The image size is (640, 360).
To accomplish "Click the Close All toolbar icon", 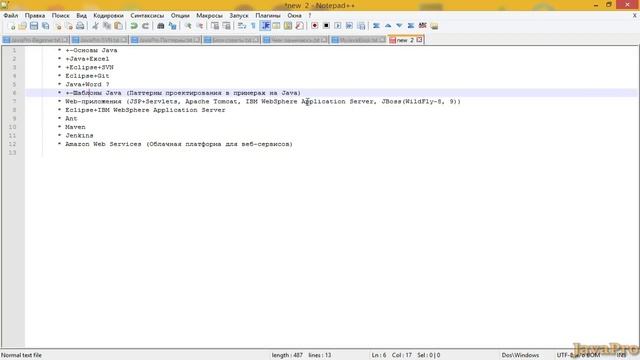I will [x=69, y=26].
